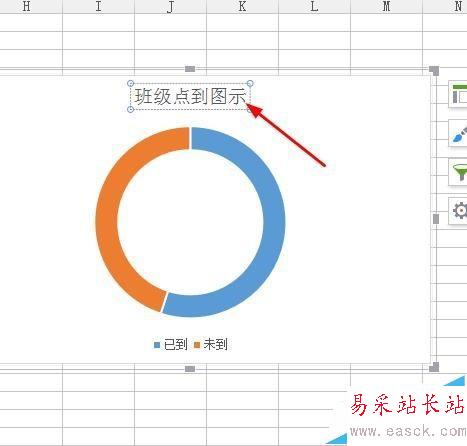This screenshot has width=467, height=446.
Task: Open the chart style brush button
Action: pos(458,133)
